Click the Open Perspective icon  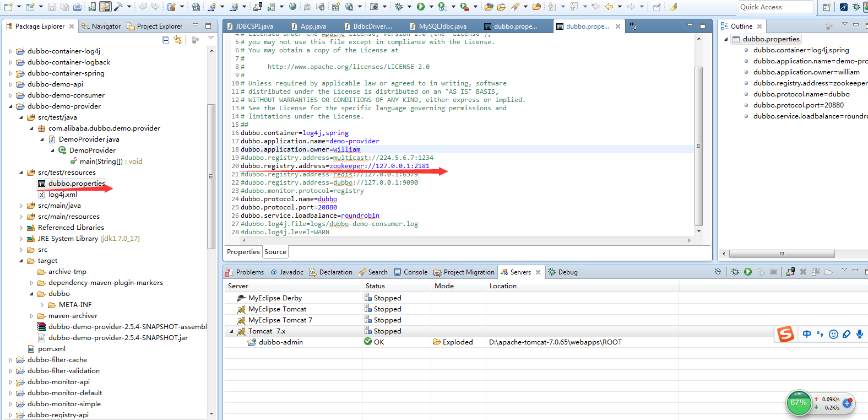[827, 7]
